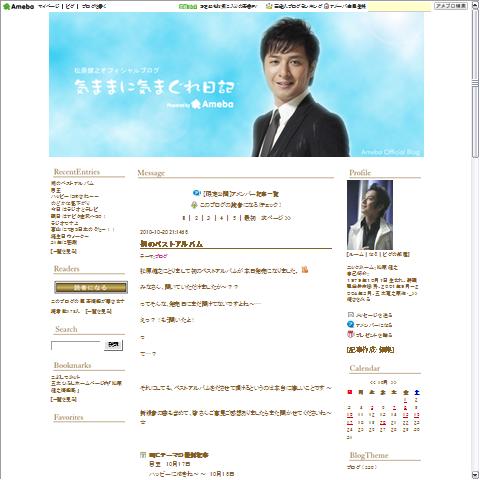This screenshot has height=480, width=480.
Task: Open the entry title 初のベストアルバム
Action: [171, 244]
